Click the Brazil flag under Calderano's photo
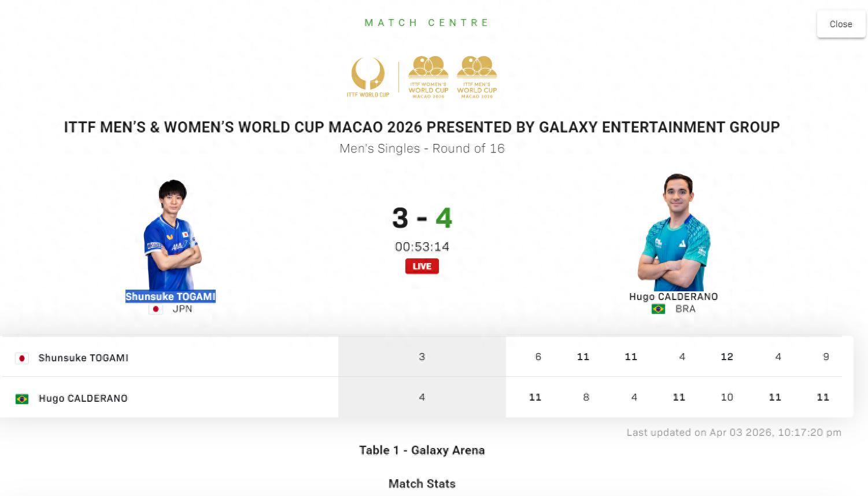 [x=658, y=309]
